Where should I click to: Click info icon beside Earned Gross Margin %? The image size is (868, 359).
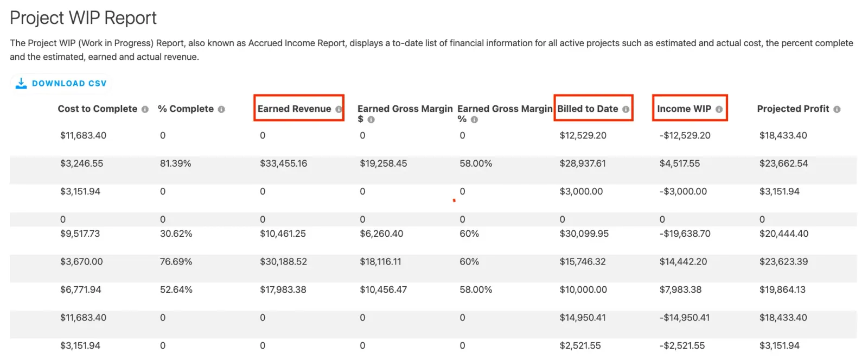tap(474, 119)
